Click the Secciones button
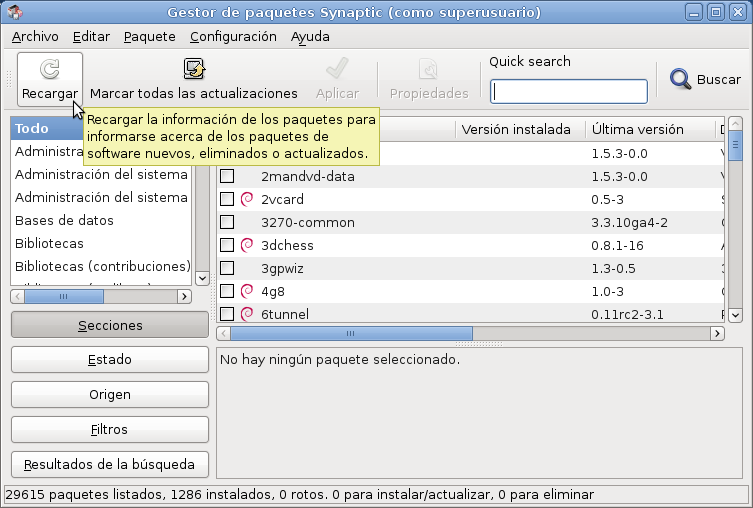 point(110,325)
